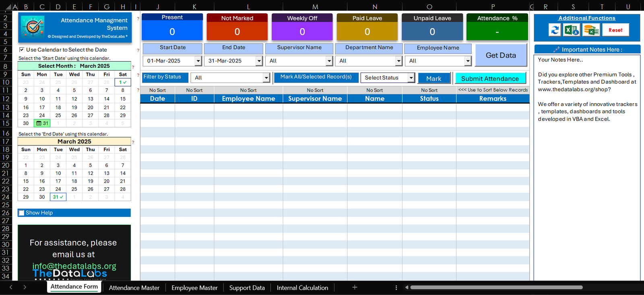The image size is (644, 295).
Task: Select date 31 in End Date calendar
Action: point(58,197)
